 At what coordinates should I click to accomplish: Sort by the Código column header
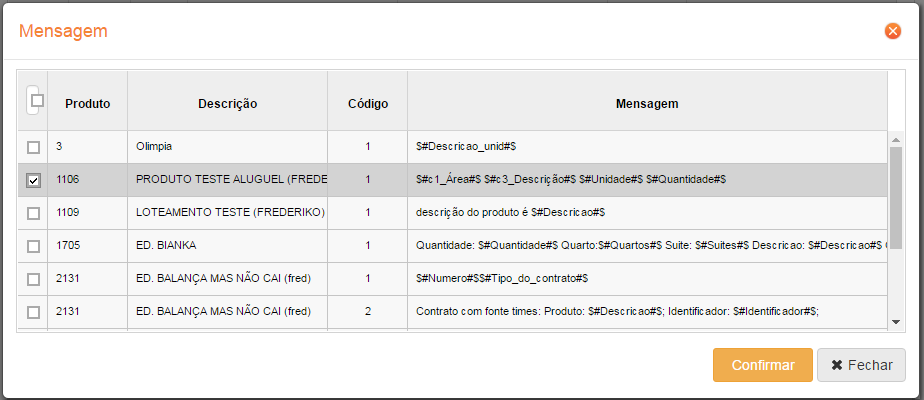pyautogui.click(x=367, y=103)
